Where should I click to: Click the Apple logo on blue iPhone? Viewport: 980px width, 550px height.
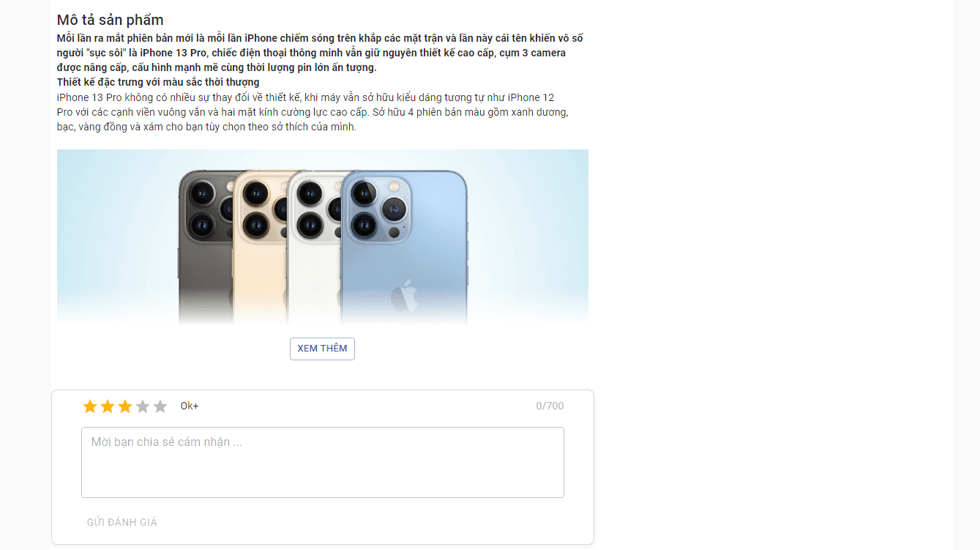pyautogui.click(x=404, y=295)
